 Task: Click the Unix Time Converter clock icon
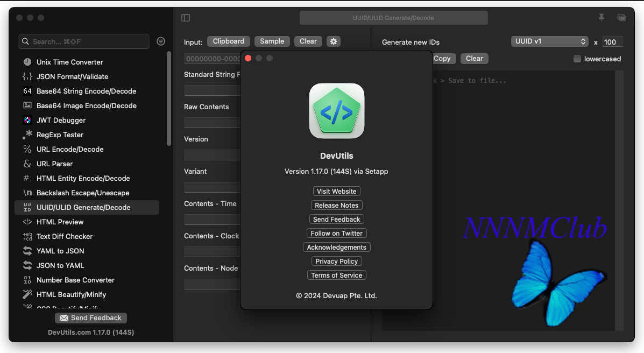click(x=27, y=62)
